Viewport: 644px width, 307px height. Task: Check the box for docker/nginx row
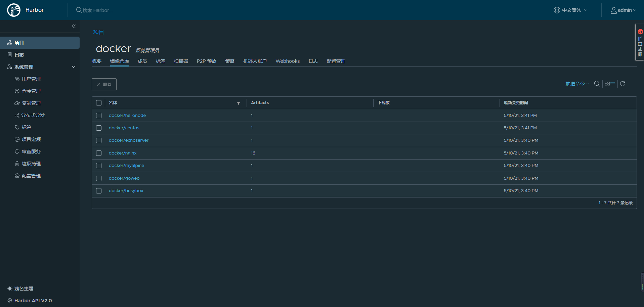[x=99, y=153]
